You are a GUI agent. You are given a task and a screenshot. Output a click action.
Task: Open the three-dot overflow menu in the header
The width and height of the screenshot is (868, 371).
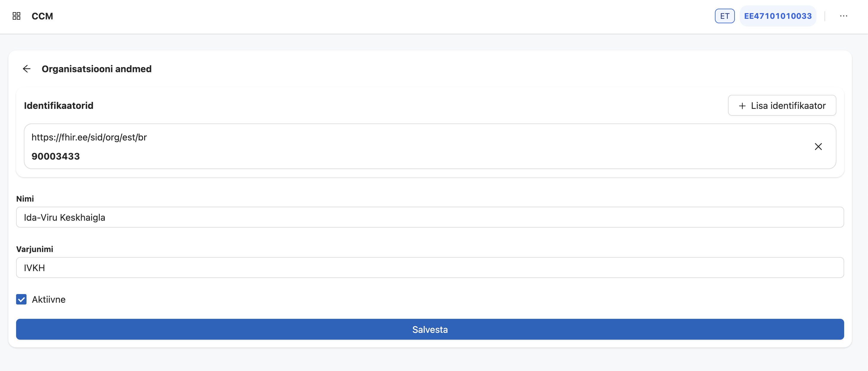[x=844, y=16]
